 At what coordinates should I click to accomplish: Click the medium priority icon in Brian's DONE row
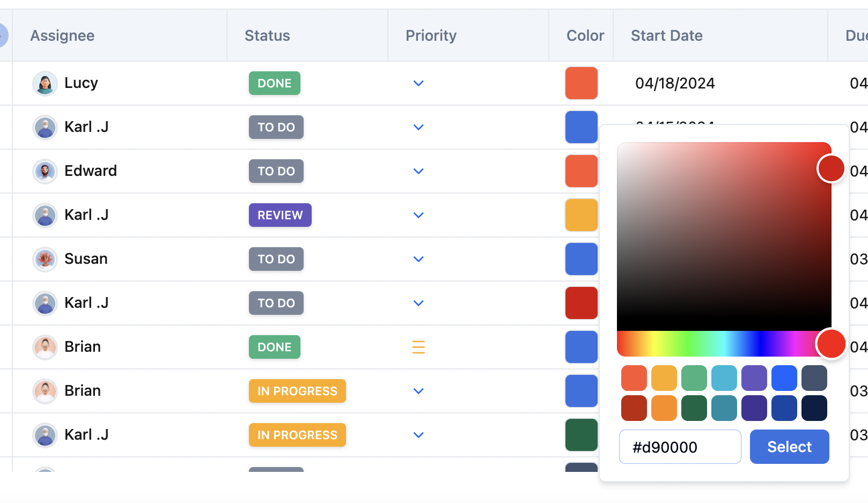[x=418, y=347]
